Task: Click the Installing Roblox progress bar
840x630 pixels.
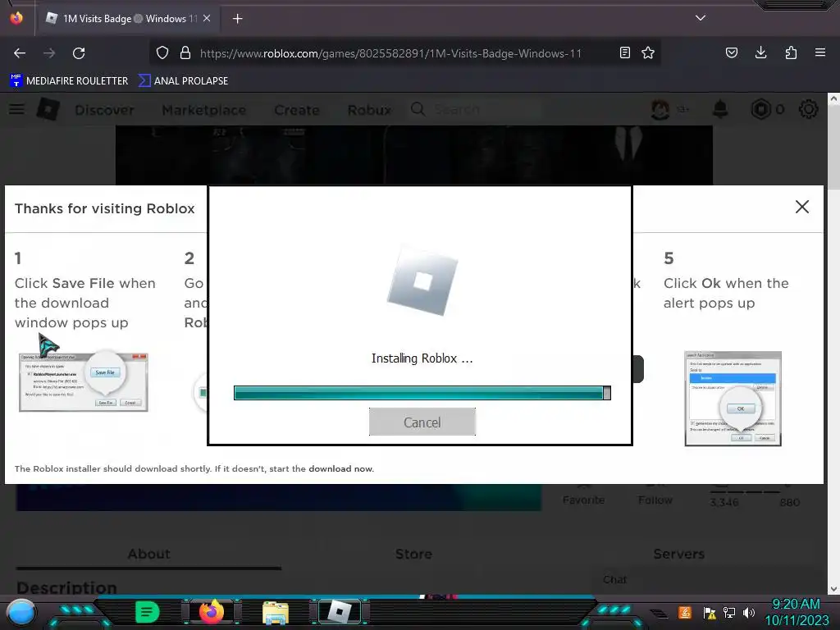Action: coord(422,393)
